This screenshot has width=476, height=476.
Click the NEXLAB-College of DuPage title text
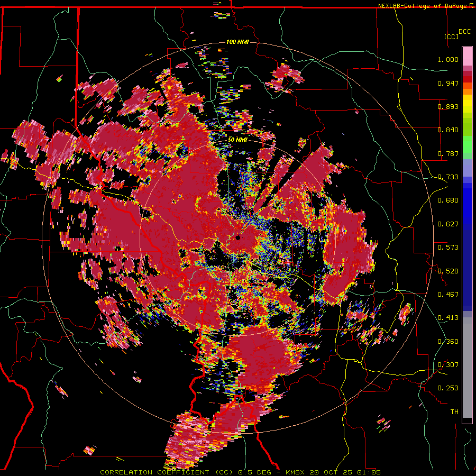424,6
